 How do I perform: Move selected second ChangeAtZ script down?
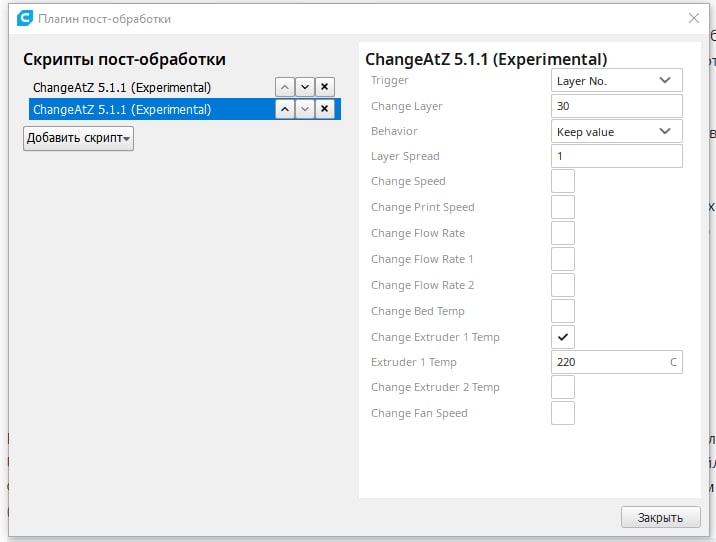[x=305, y=109]
